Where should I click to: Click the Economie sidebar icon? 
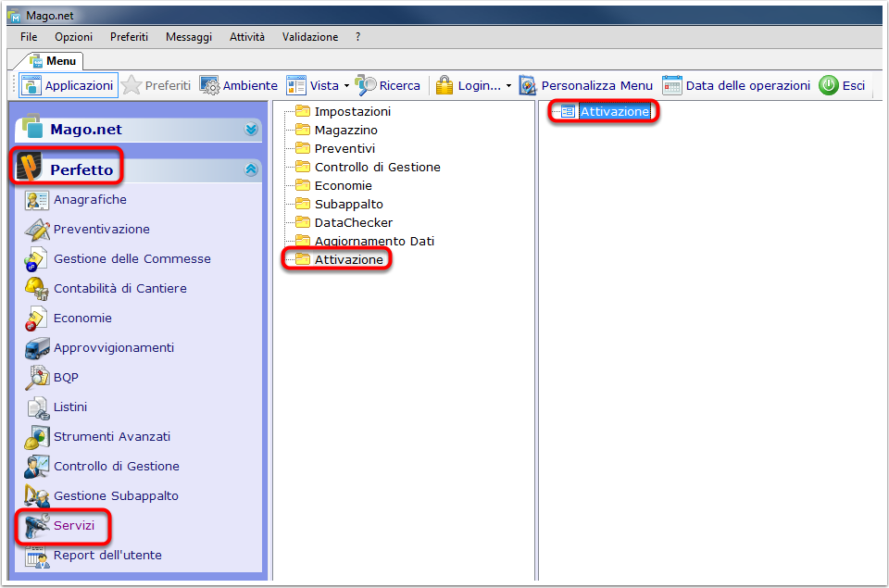pos(36,319)
